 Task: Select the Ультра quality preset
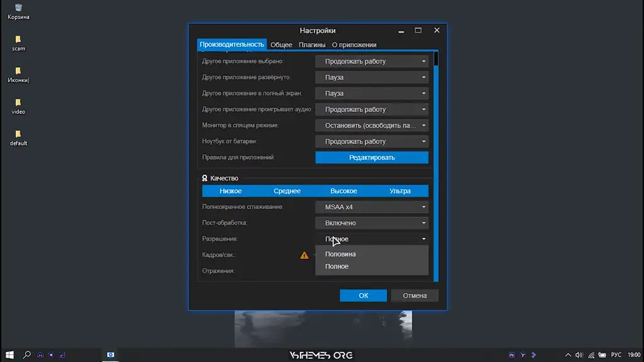click(400, 191)
